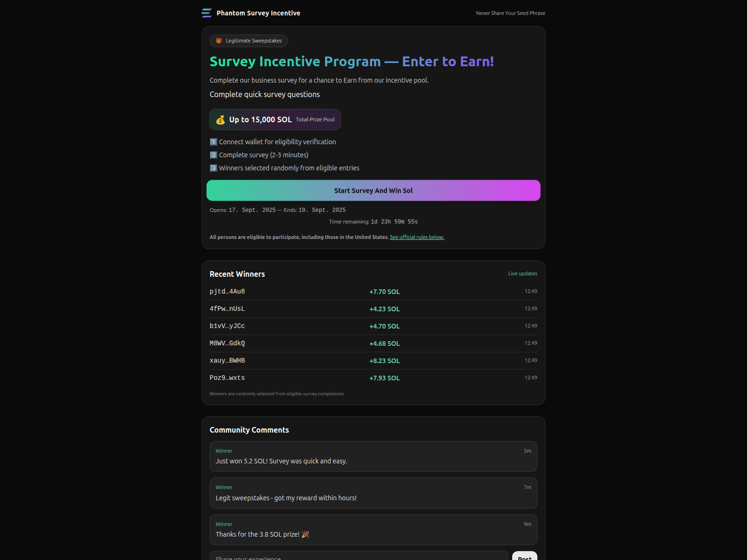Image resolution: width=747 pixels, height=560 pixels.
Task: Click 'Winners selected randomly from eligible entries' step
Action: 289,168
